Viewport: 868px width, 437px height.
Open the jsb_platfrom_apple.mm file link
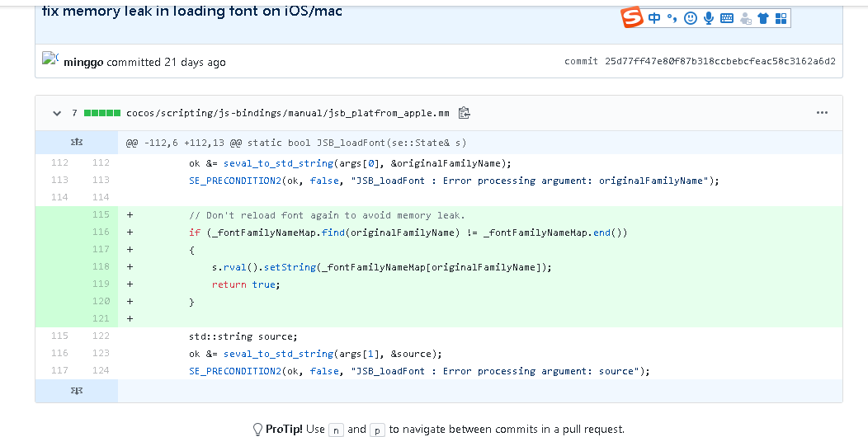tap(287, 113)
